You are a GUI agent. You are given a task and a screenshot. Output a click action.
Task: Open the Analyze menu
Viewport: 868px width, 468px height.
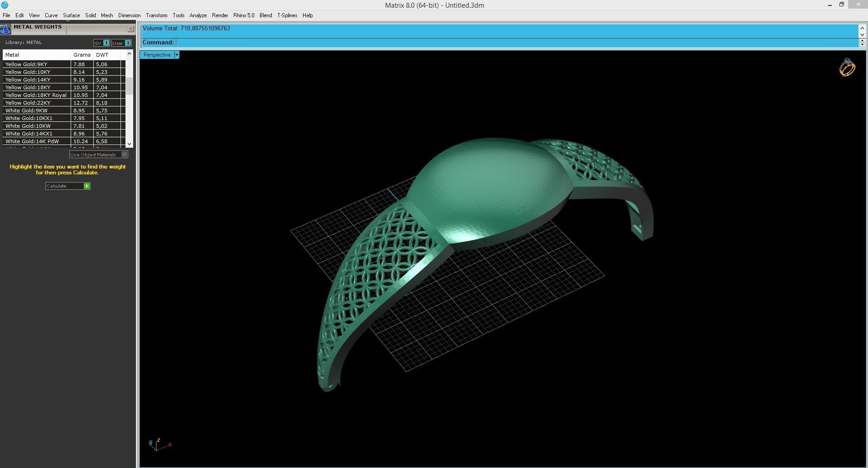(198, 15)
